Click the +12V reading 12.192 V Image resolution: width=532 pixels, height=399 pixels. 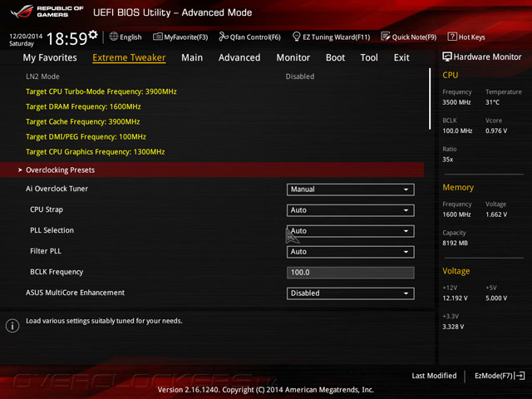pyautogui.click(x=455, y=298)
